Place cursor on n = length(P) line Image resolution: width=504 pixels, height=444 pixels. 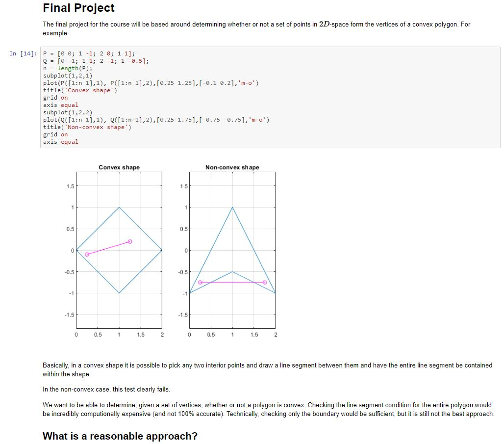[68, 69]
